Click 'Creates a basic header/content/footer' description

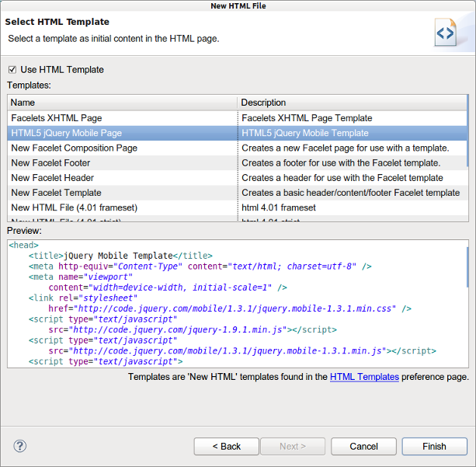point(351,193)
